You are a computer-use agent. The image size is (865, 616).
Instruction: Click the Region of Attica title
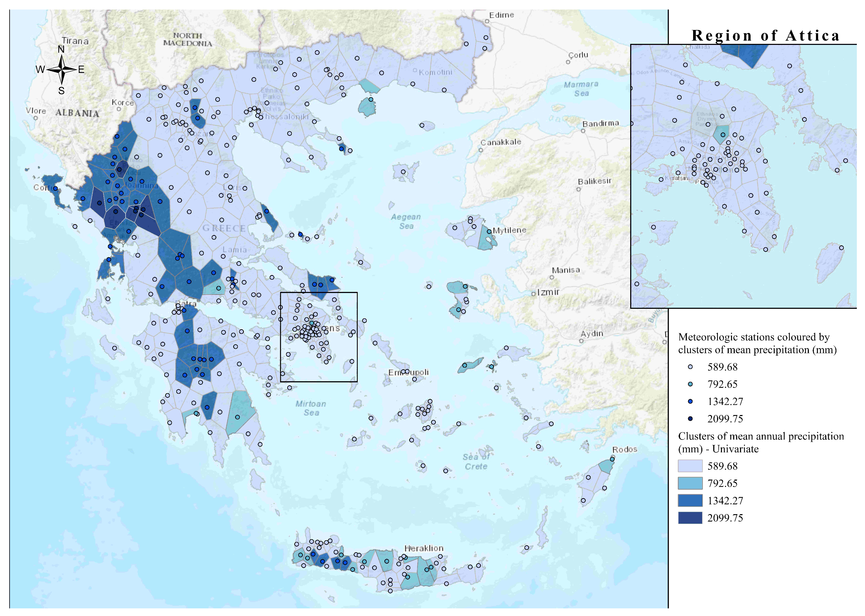(765, 36)
